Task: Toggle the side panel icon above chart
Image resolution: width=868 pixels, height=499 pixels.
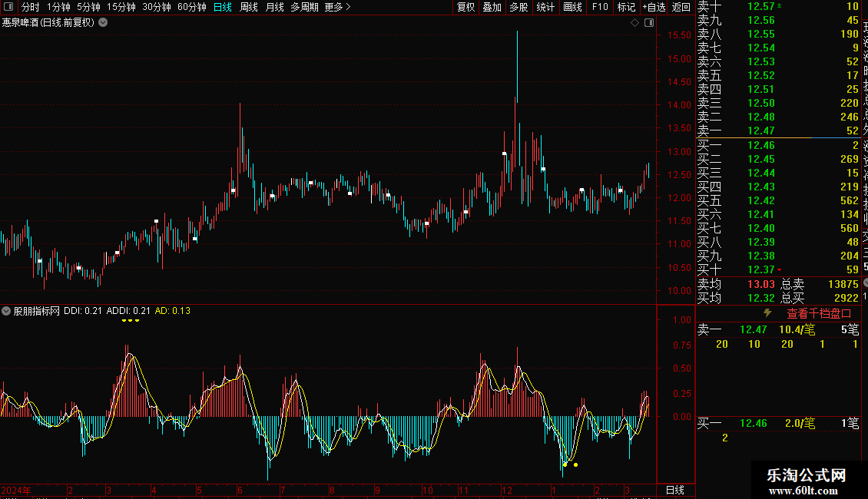Action: coord(649,23)
